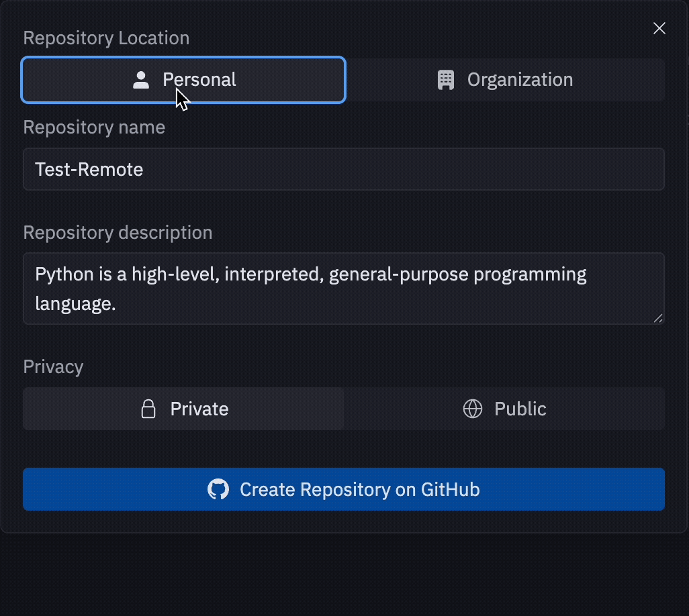Place cursor after "language." in description

pyautogui.click(x=118, y=305)
